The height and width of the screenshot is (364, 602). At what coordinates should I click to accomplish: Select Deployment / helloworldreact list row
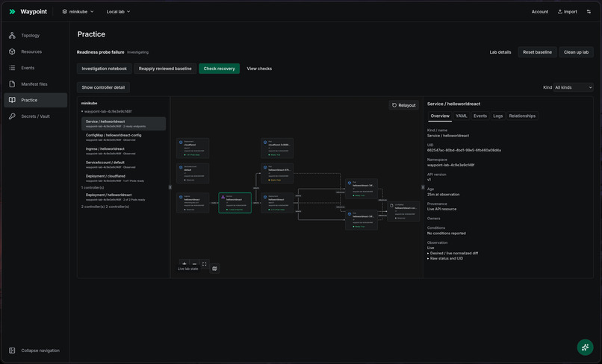(124, 197)
